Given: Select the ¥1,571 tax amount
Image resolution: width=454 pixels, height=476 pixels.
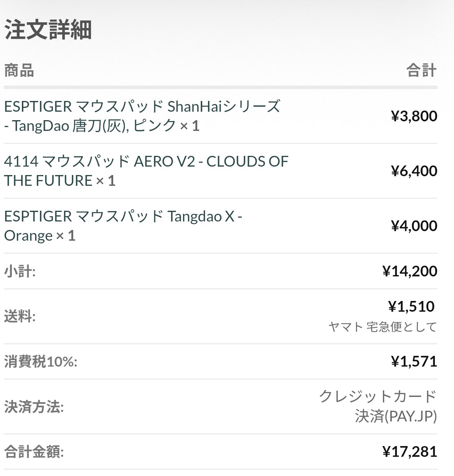Looking at the screenshot, I should pos(414,362).
